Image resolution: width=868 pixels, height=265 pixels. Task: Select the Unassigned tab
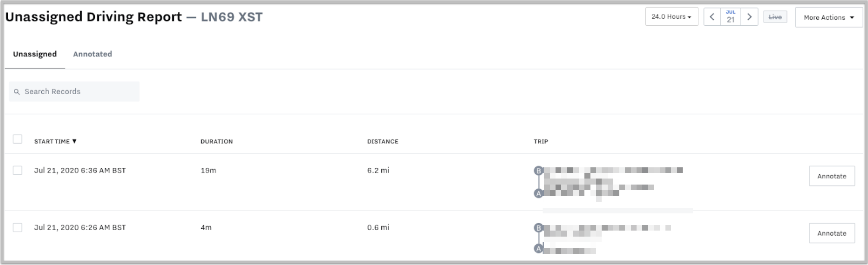click(35, 54)
